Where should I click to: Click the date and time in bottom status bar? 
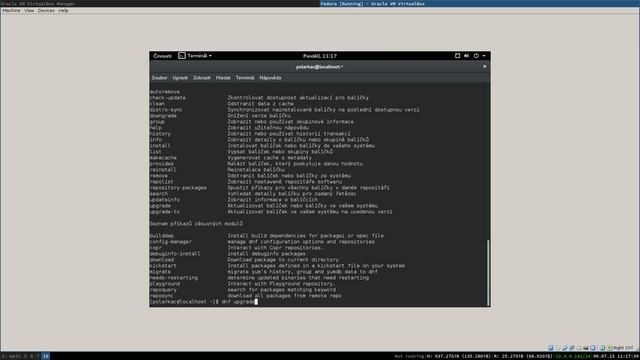pos(616,356)
